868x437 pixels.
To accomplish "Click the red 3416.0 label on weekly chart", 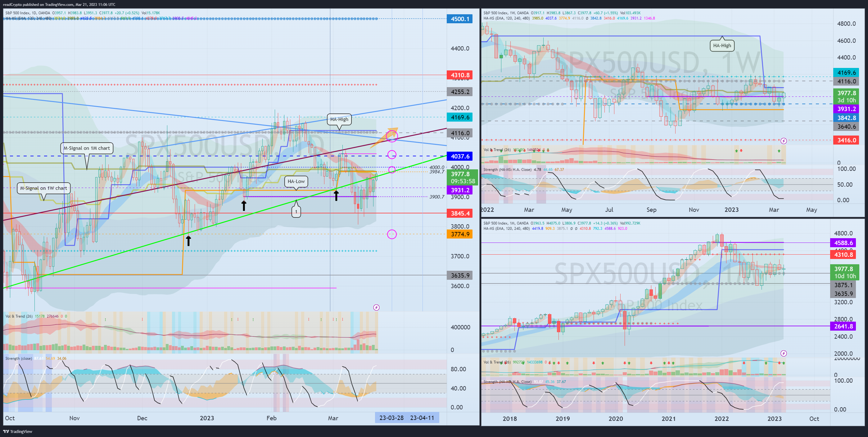I will tap(847, 140).
